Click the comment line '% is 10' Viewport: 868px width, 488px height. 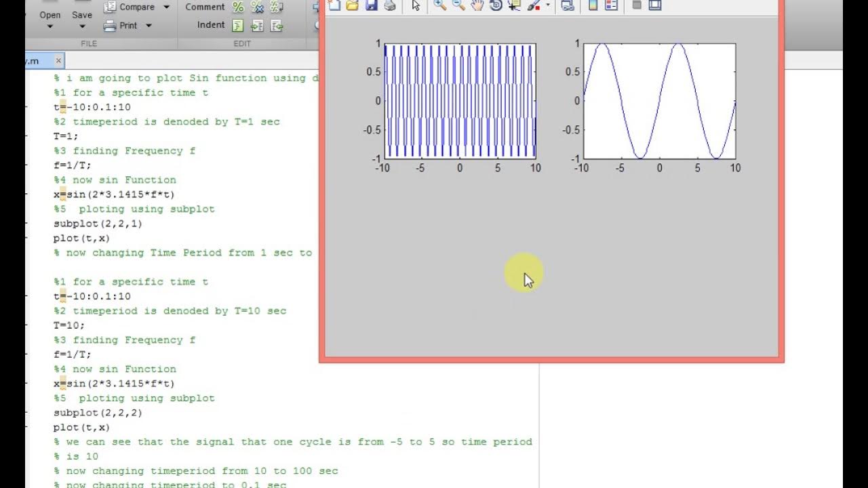pos(76,456)
